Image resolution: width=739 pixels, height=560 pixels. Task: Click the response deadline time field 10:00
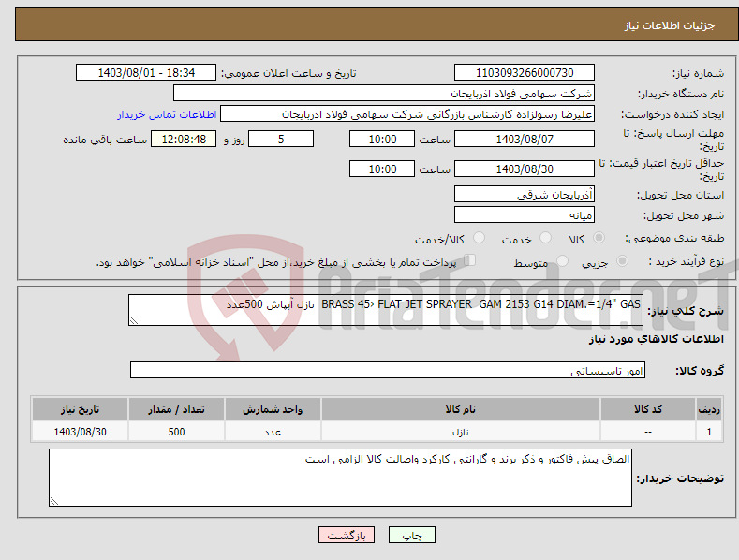click(382, 139)
